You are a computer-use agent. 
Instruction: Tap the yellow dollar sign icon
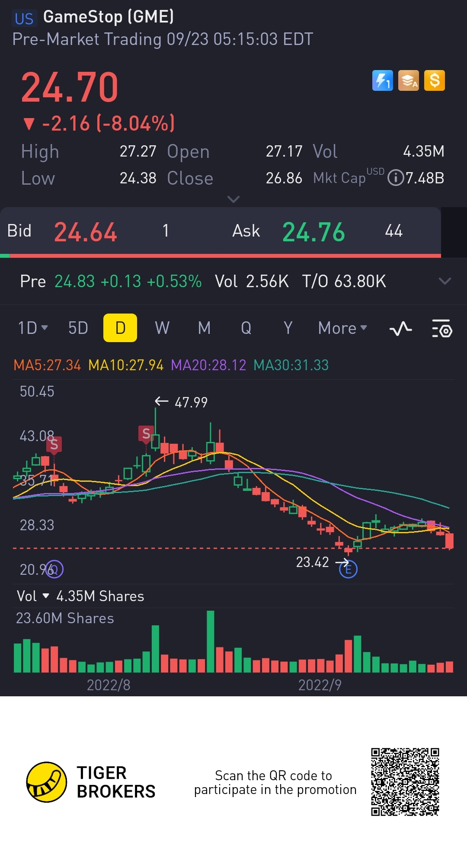click(x=435, y=80)
